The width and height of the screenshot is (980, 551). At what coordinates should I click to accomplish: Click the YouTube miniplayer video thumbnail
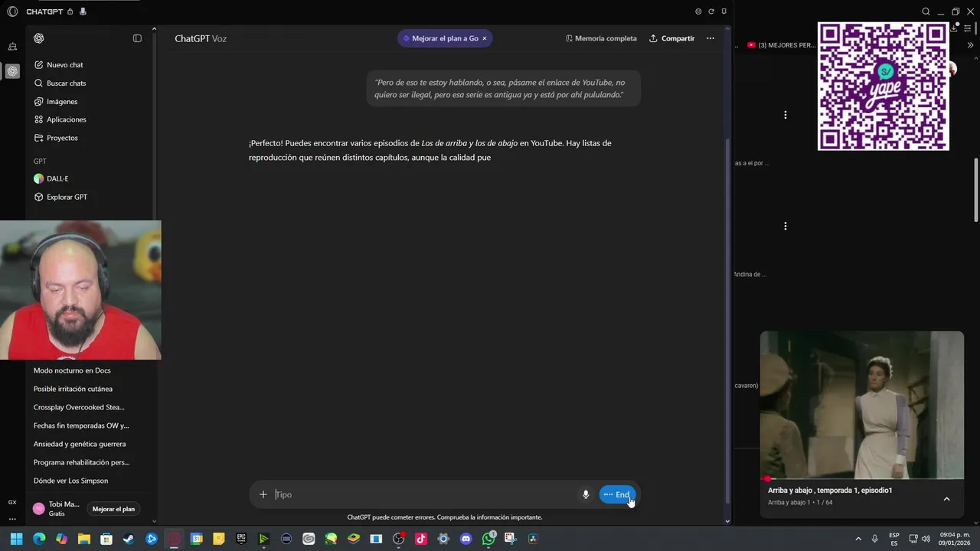coord(861,405)
